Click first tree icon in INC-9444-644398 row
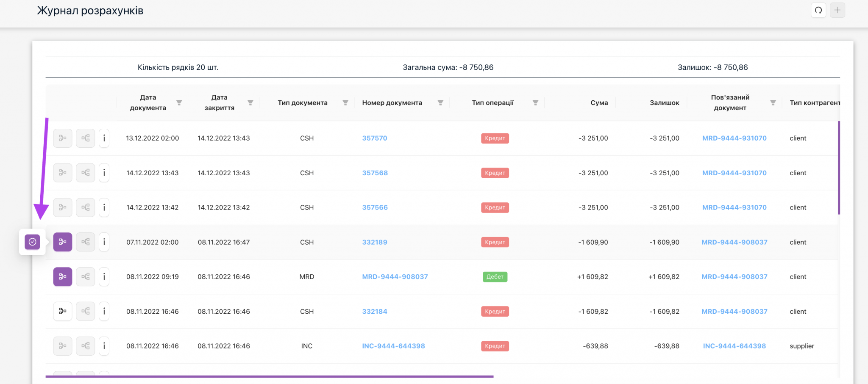 point(63,346)
